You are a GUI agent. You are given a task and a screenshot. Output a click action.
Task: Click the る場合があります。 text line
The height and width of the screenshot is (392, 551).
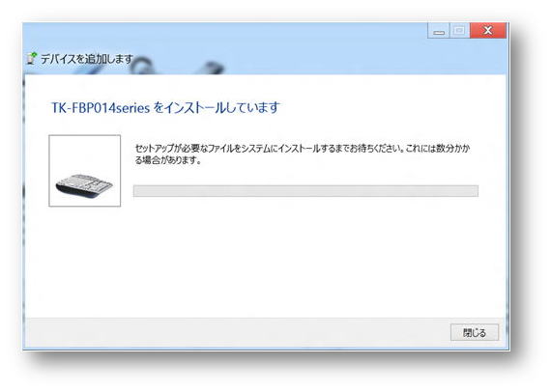168,160
